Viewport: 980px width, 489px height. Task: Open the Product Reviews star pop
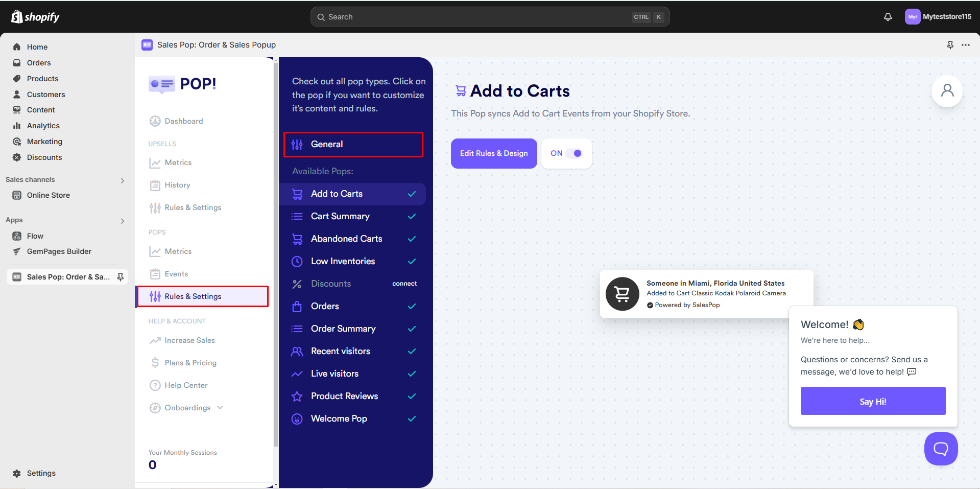pyautogui.click(x=345, y=396)
